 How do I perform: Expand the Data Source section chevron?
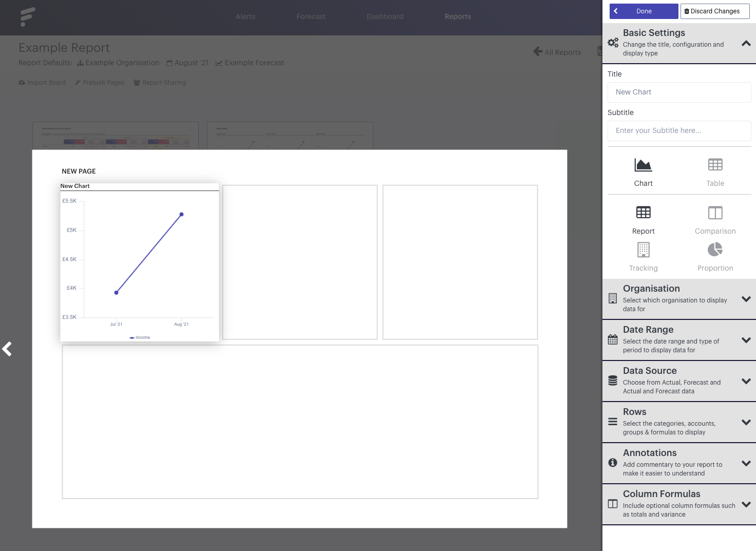coord(746,382)
